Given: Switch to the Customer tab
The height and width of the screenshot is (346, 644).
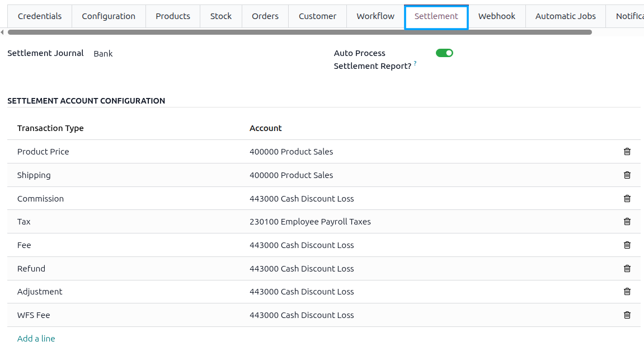Looking at the screenshot, I should [317, 16].
